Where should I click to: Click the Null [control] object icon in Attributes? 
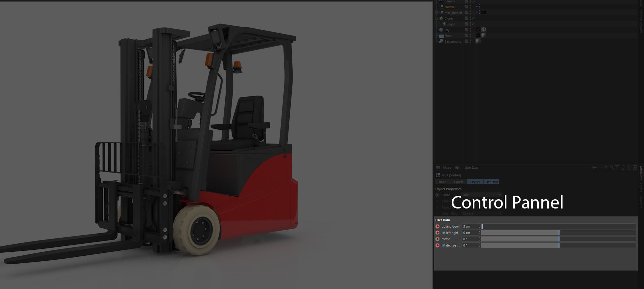click(x=438, y=175)
